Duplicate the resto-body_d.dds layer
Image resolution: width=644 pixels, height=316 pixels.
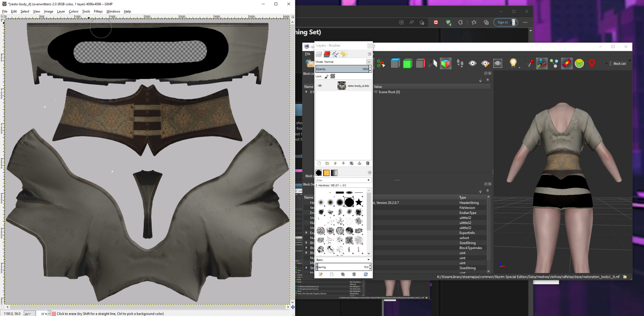pyautogui.click(x=351, y=164)
